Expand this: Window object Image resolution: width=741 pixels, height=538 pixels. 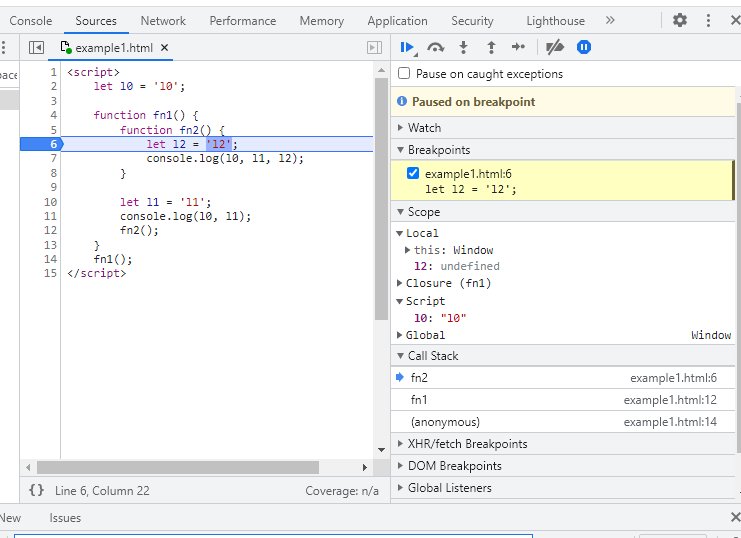click(407, 250)
